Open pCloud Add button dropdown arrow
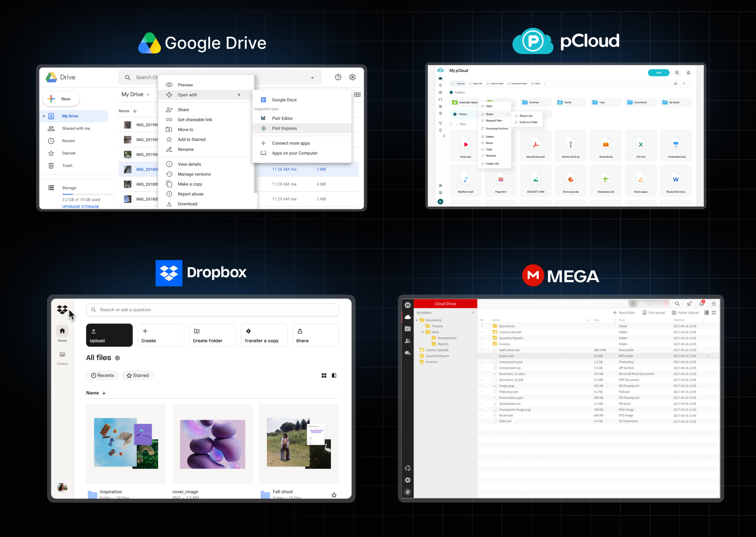756x537 pixels. coord(666,73)
